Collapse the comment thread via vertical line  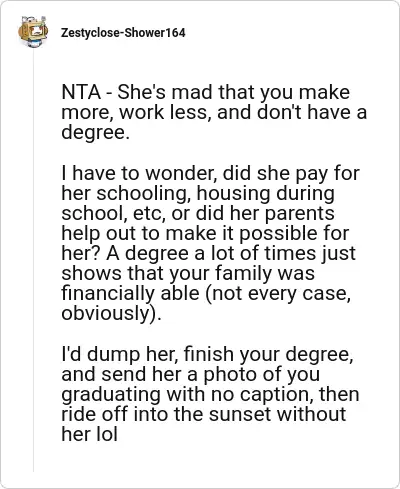[33, 260]
